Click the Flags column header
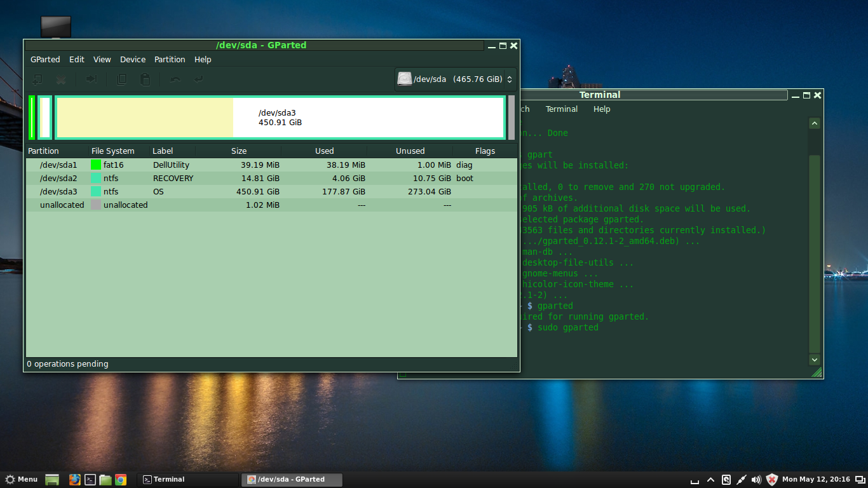868x488 pixels. coord(485,151)
